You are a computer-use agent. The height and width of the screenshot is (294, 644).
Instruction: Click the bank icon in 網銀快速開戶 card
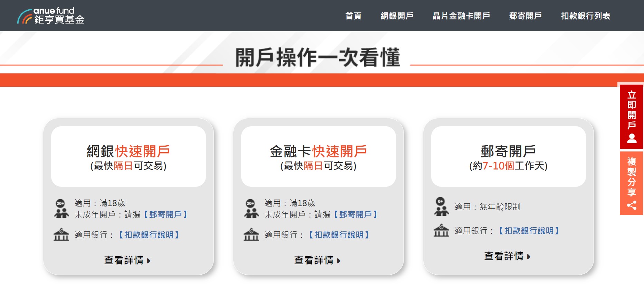61,235
